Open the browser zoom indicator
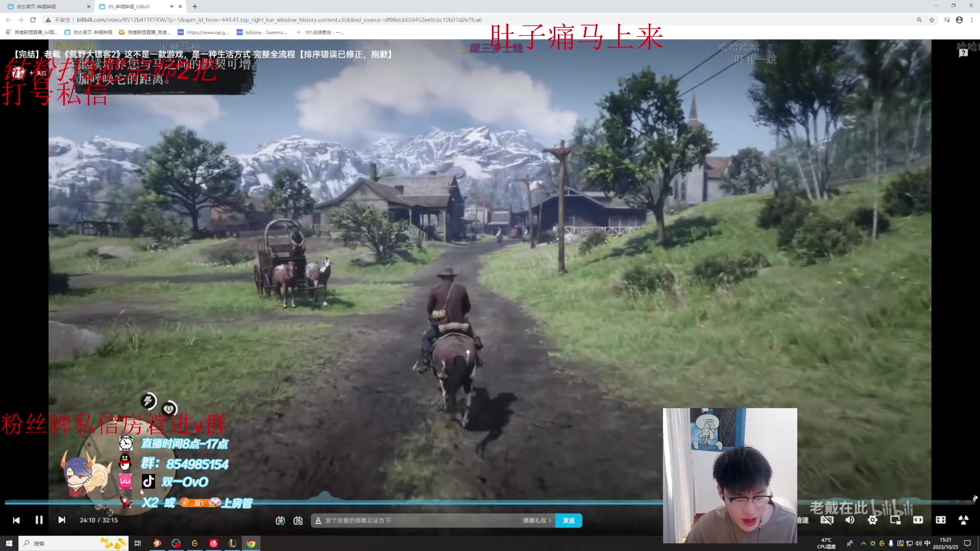This screenshot has height=551, width=980. click(919, 20)
